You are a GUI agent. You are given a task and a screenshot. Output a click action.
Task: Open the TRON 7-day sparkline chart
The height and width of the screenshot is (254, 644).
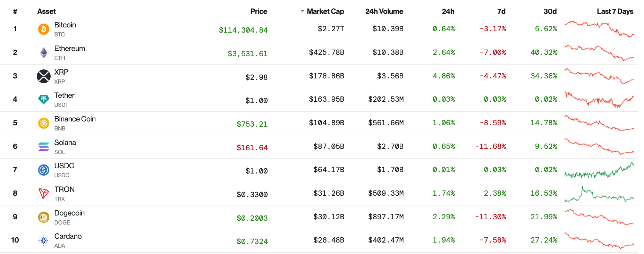tap(599, 194)
